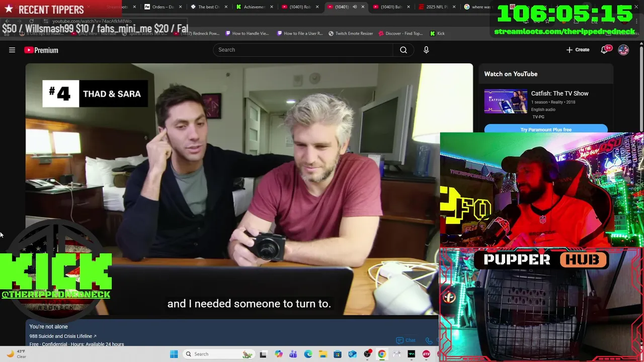This screenshot has width=644, height=362.
Task: Go to the YouTube Premium home logo
Action: click(41, 50)
